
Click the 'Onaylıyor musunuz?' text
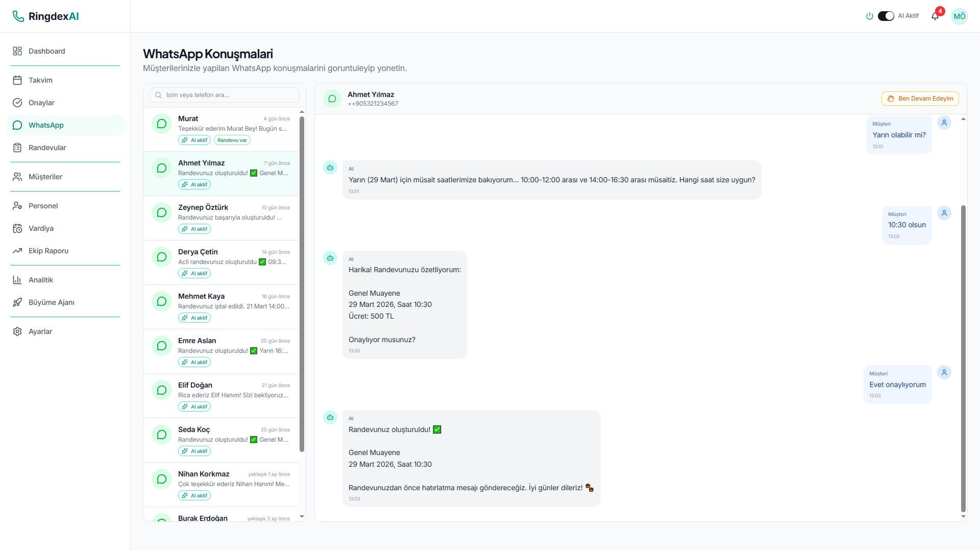[382, 340]
